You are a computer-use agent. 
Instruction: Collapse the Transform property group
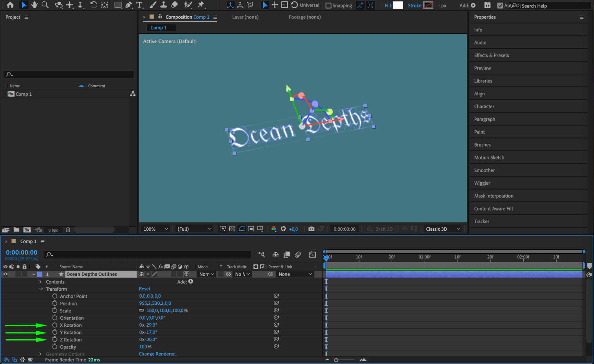(x=41, y=289)
